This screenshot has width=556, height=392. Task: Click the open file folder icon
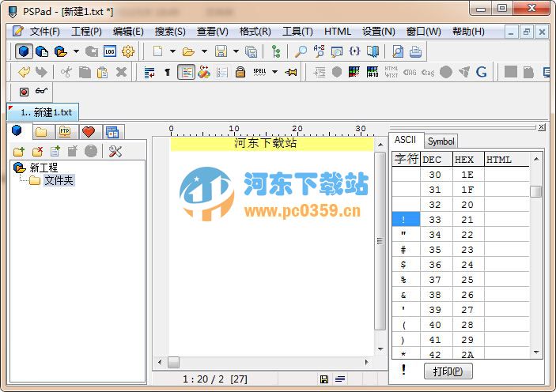click(x=188, y=51)
